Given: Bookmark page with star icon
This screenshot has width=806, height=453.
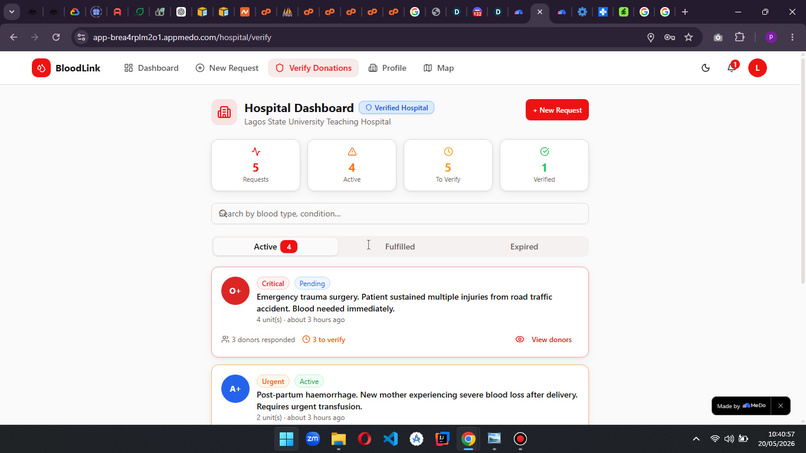Looking at the screenshot, I should 689,37.
